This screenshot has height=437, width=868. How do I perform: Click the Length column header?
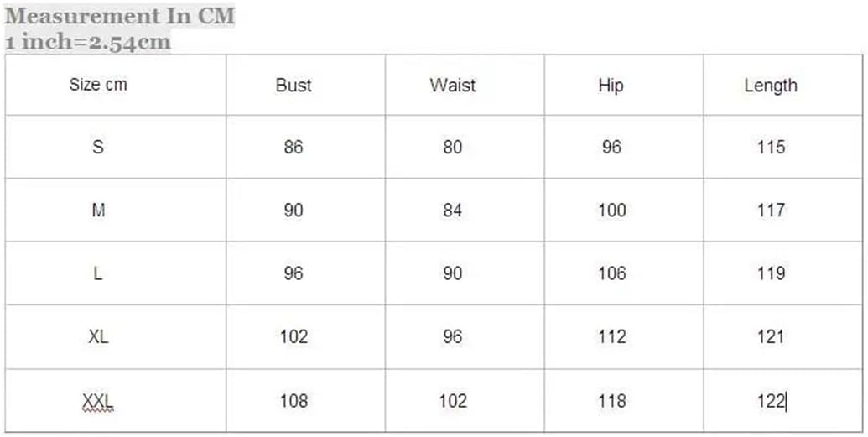click(771, 86)
